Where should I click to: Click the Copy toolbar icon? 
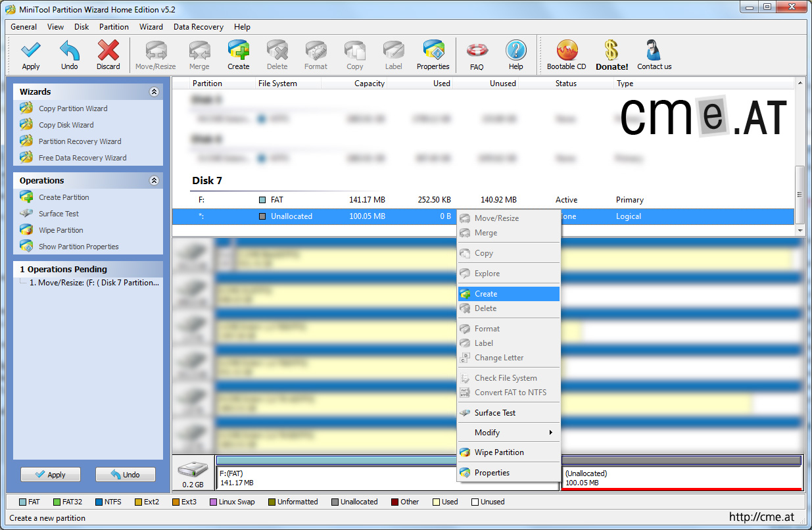355,51
